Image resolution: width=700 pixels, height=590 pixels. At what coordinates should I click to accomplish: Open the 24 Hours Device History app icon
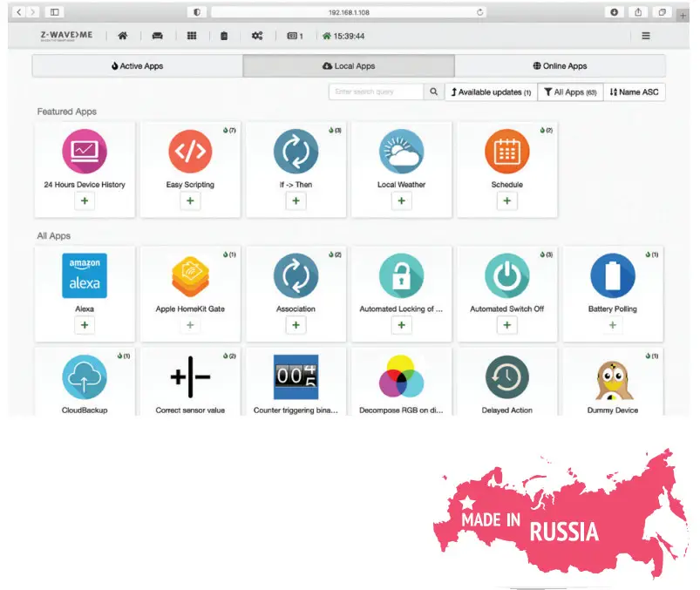85,151
